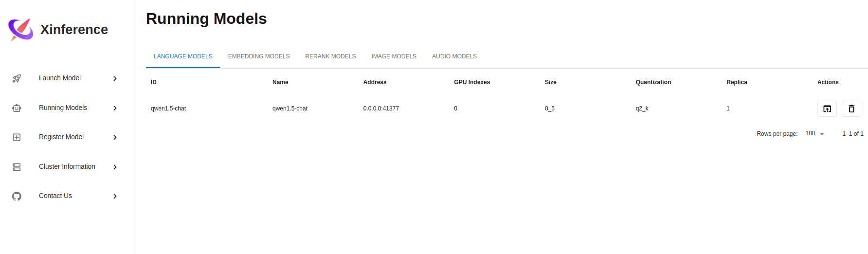
Task: Select the qwen1.5-chat Name cell
Action: [290, 109]
